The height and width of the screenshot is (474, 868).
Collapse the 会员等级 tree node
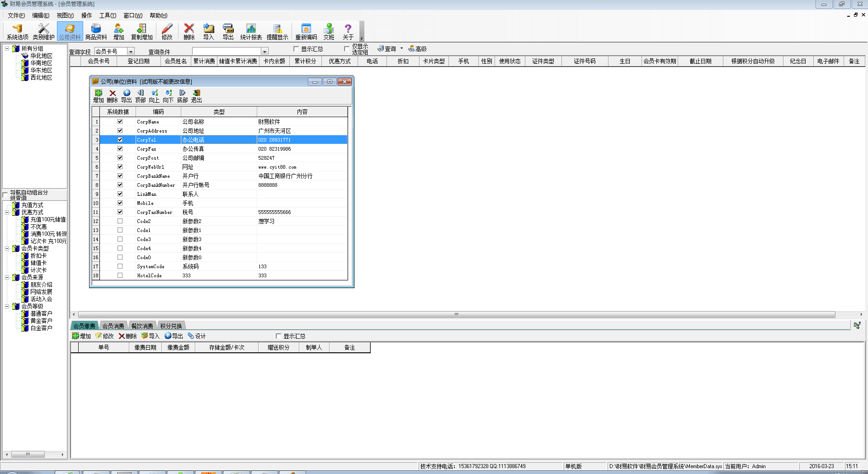coord(7,306)
